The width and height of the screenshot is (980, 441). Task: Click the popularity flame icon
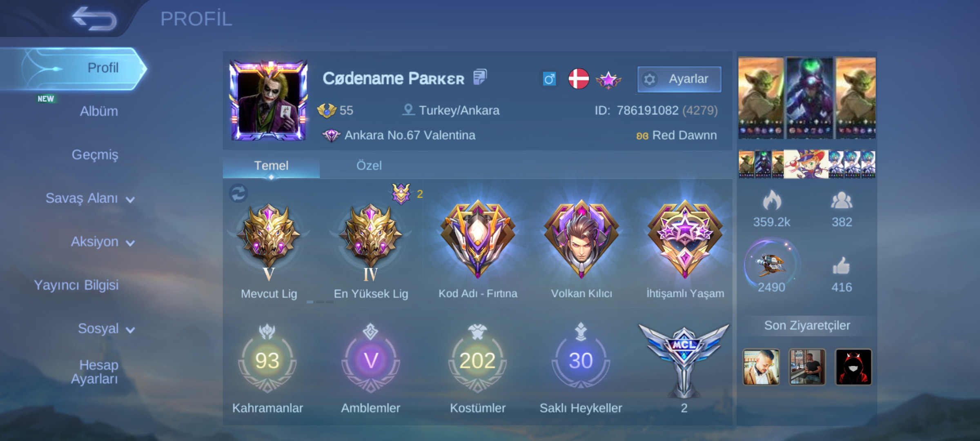(x=772, y=200)
